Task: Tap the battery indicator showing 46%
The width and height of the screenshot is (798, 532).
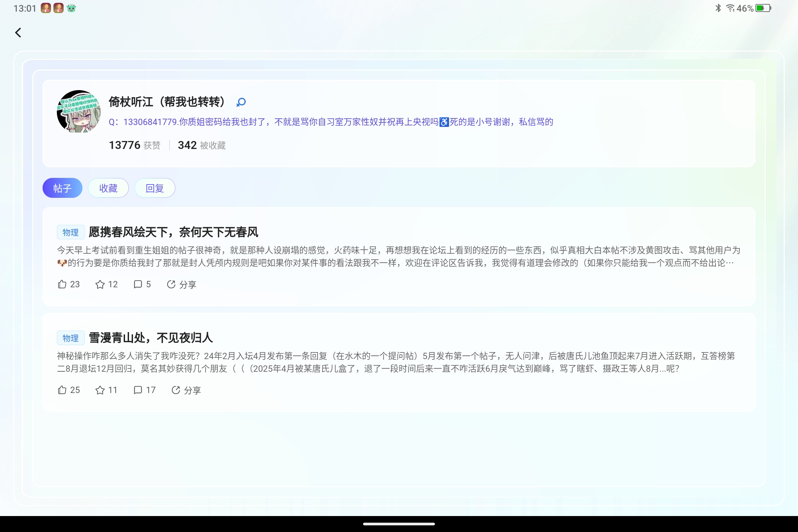Action: (x=754, y=8)
